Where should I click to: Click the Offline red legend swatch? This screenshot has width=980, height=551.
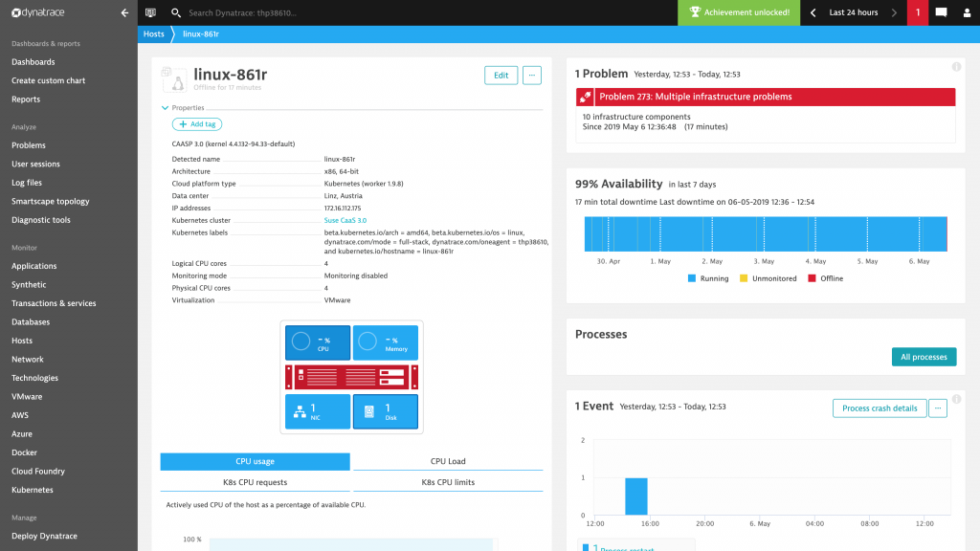coord(812,278)
